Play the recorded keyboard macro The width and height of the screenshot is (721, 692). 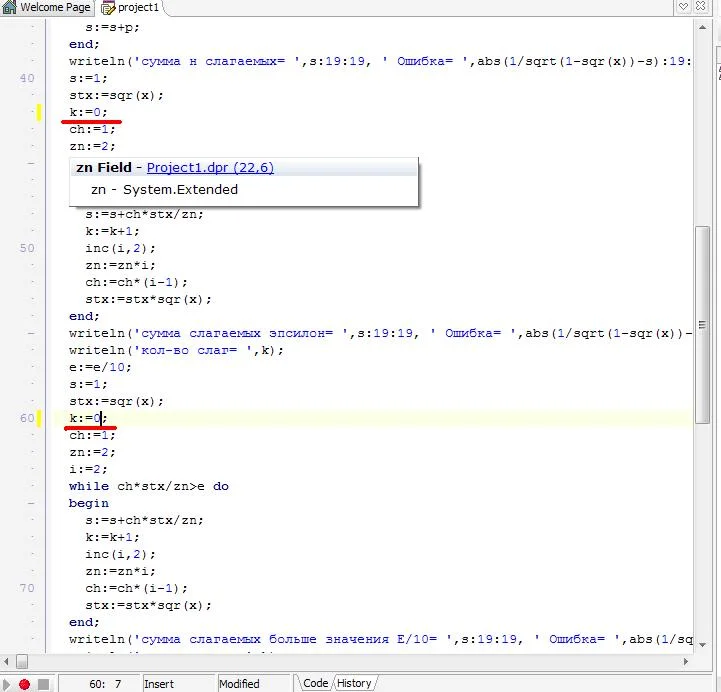point(6,684)
